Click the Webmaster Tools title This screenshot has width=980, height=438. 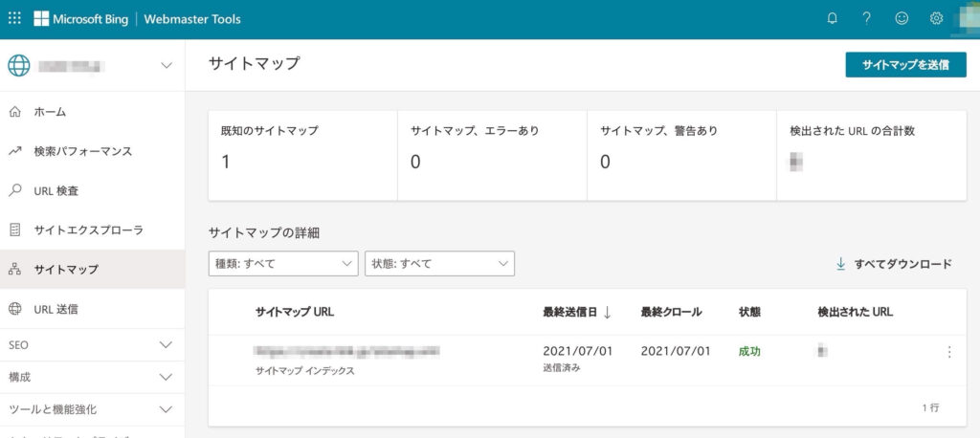[x=191, y=19]
